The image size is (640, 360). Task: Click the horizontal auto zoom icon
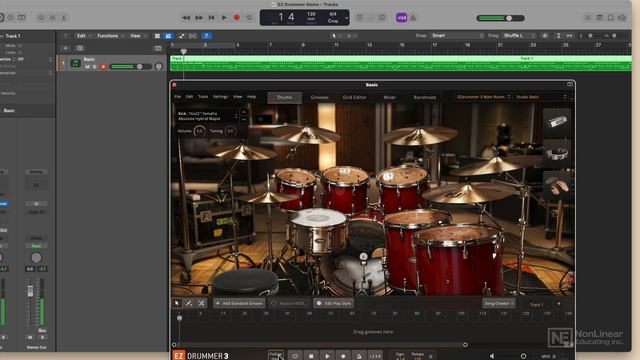[569, 36]
